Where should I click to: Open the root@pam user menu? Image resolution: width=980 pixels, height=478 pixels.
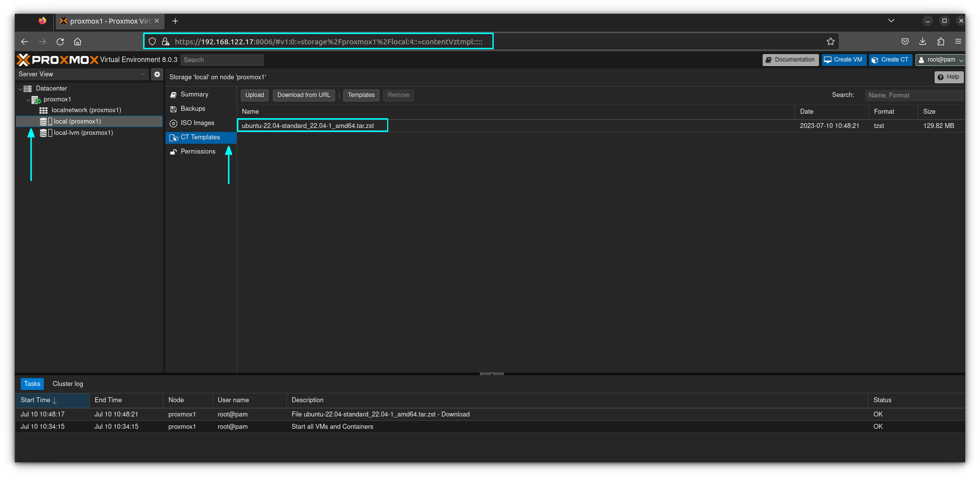(x=940, y=60)
